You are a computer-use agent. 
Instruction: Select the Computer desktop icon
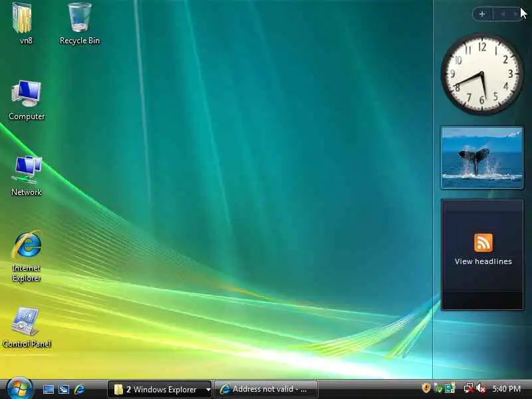(27, 100)
